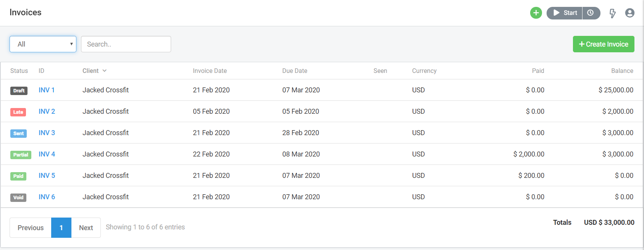Open invoice INV 2
The width and height of the screenshot is (644, 250).
[x=47, y=111]
